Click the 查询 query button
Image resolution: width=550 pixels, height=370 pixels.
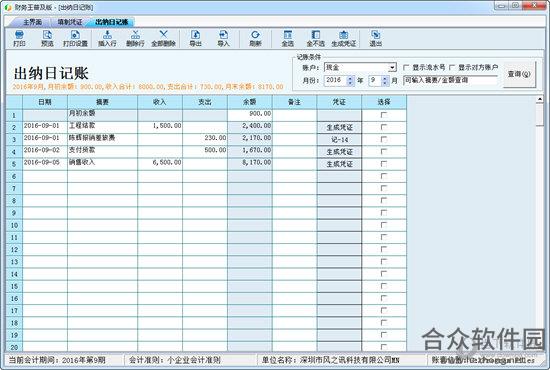[x=519, y=74]
